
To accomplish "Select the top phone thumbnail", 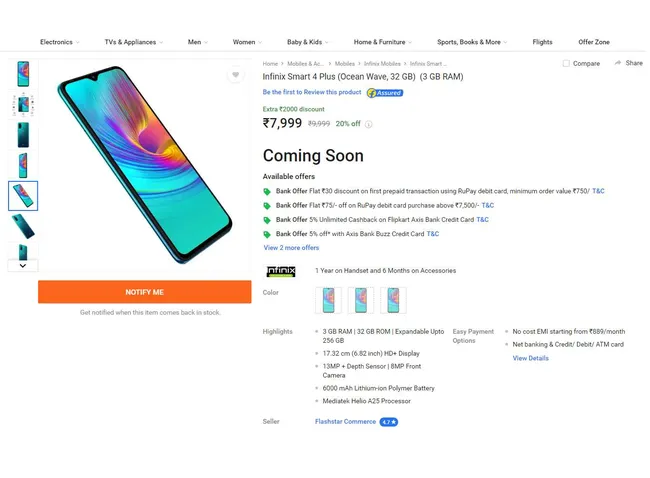I will point(23,74).
